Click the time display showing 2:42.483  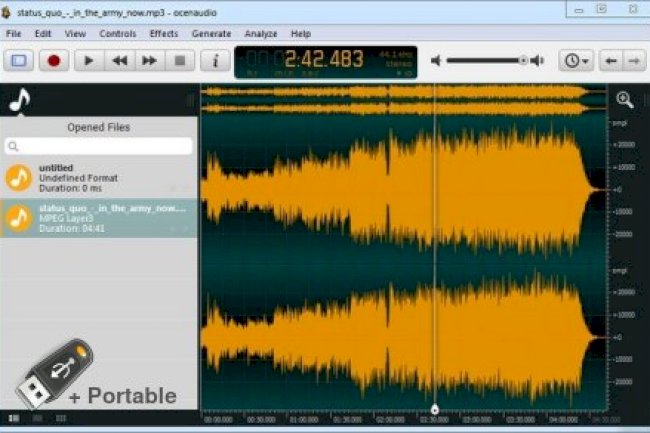(318, 60)
